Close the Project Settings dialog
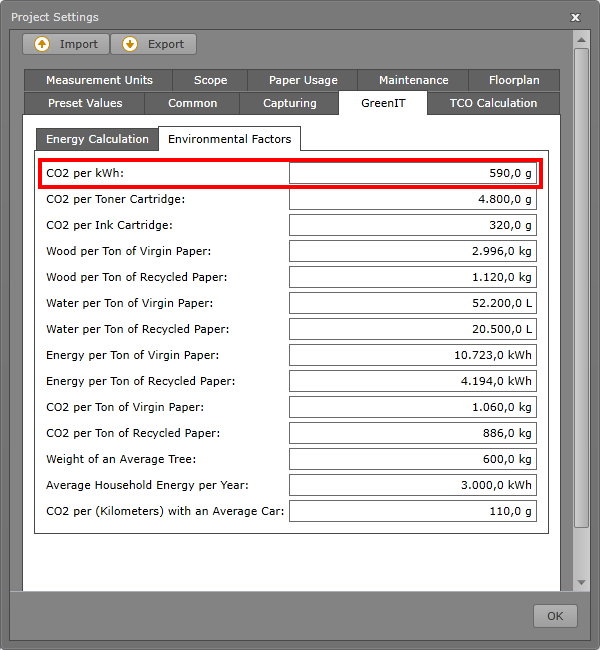This screenshot has width=600, height=650. click(x=575, y=17)
